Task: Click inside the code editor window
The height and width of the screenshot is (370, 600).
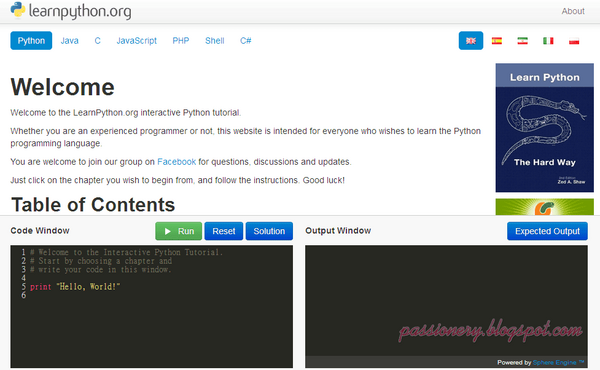Action: pyautogui.click(x=152, y=306)
